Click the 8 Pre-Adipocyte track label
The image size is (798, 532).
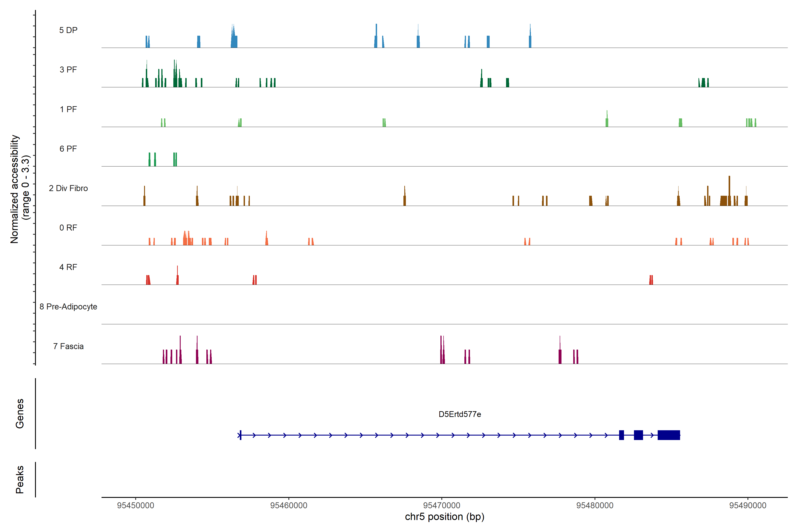(x=68, y=307)
